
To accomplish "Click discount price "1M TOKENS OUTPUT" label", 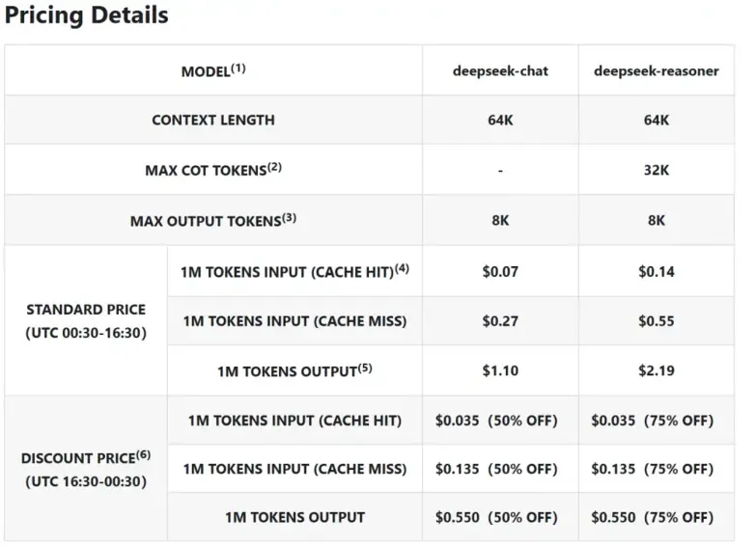I will coord(294,517).
